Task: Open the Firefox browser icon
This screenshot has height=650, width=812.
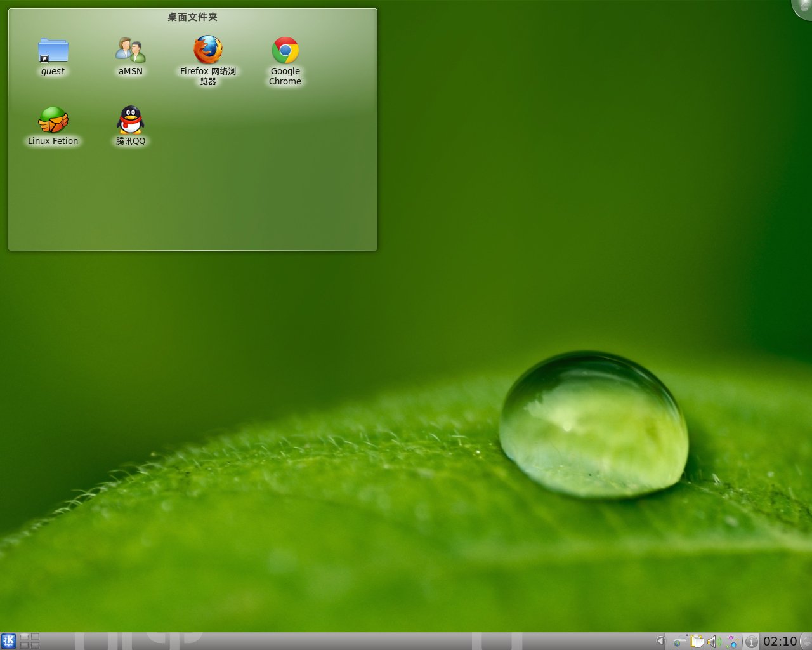Action: click(x=208, y=50)
